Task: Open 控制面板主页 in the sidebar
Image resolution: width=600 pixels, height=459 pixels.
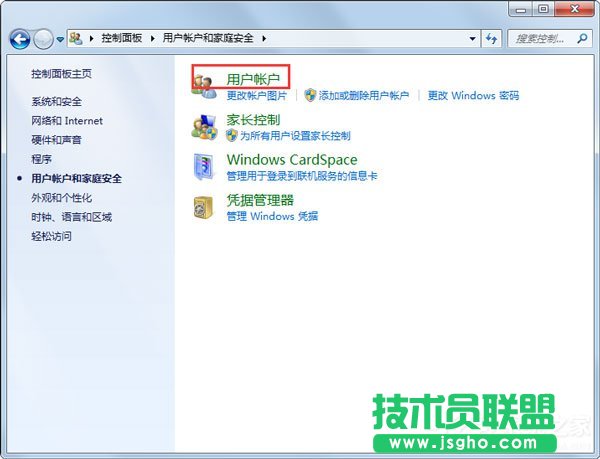Action: point(61,74)
